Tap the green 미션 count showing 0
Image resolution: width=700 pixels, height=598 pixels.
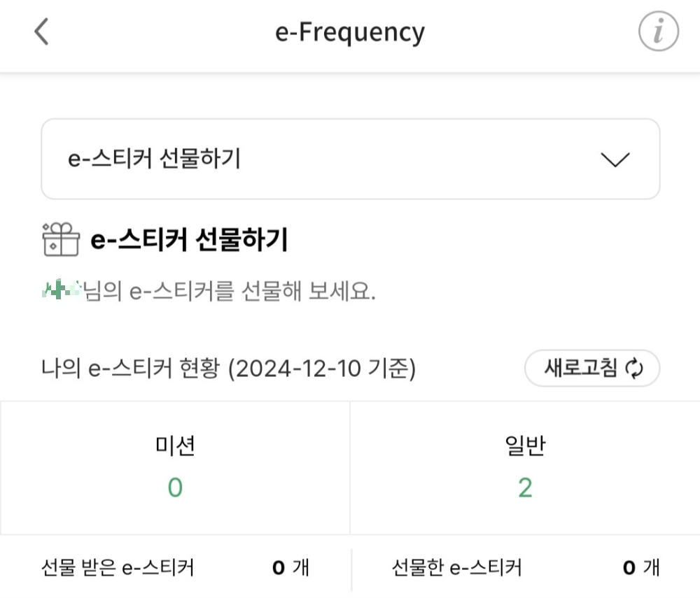pyautogui.click(x=174, y=487)
